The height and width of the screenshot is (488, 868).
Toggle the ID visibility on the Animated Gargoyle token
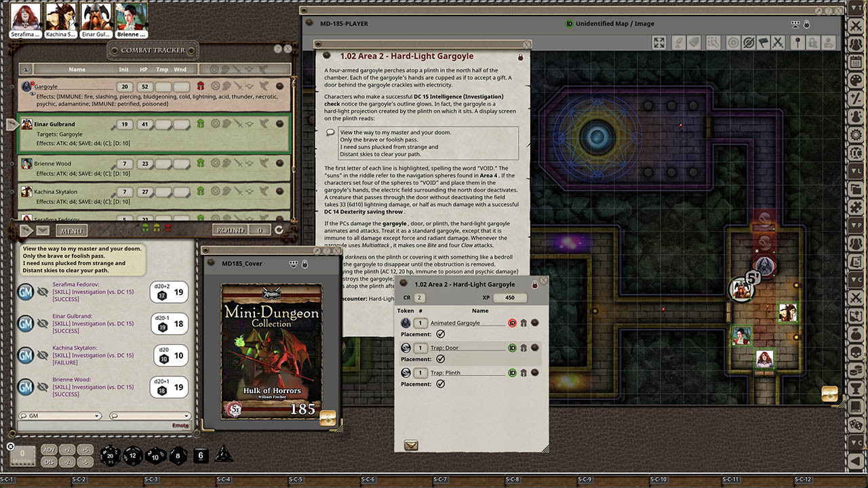[512, 323]
